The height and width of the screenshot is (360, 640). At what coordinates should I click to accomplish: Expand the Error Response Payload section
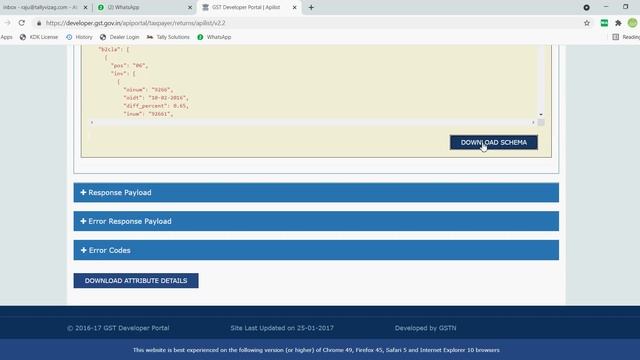[x=316, y=221]
